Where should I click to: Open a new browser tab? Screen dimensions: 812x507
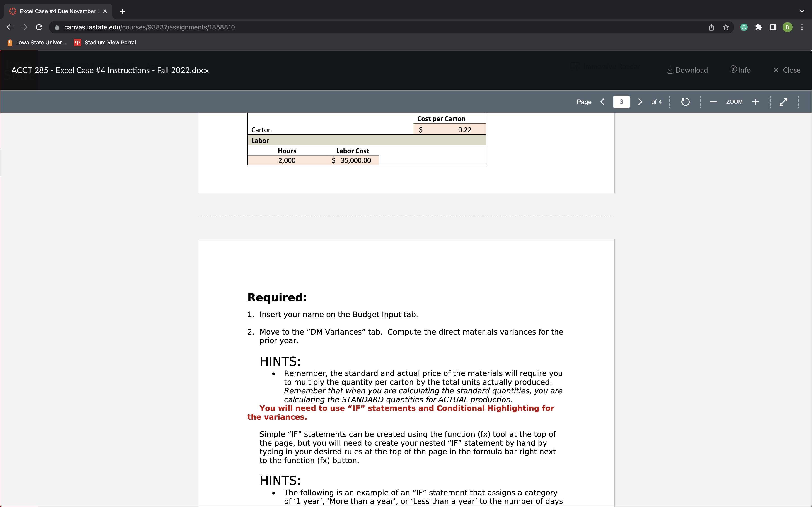(123, 11)
